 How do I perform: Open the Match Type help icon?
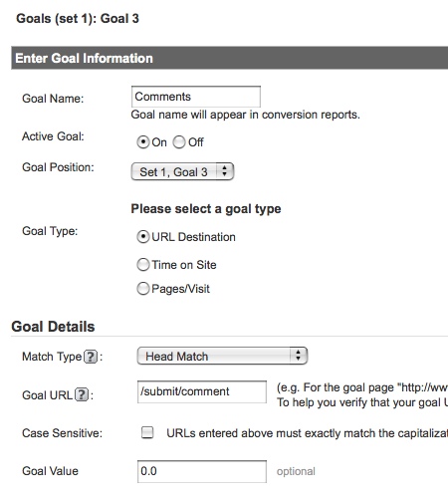(x=91, y=357)
